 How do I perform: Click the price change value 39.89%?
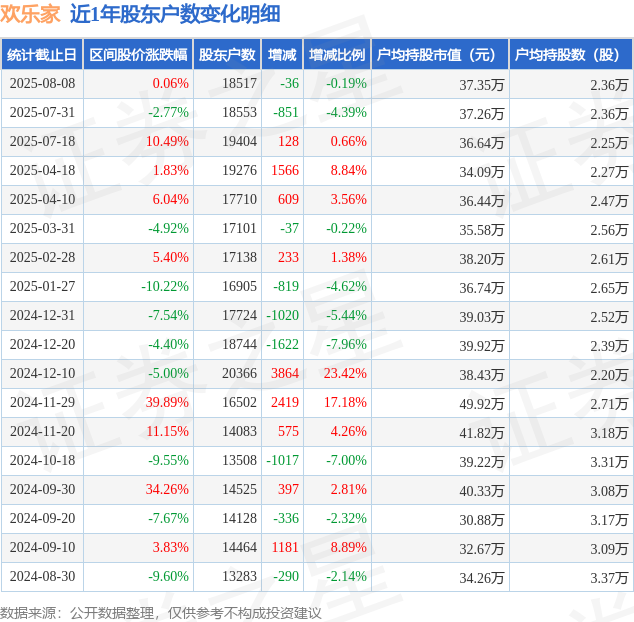(167, 402)
